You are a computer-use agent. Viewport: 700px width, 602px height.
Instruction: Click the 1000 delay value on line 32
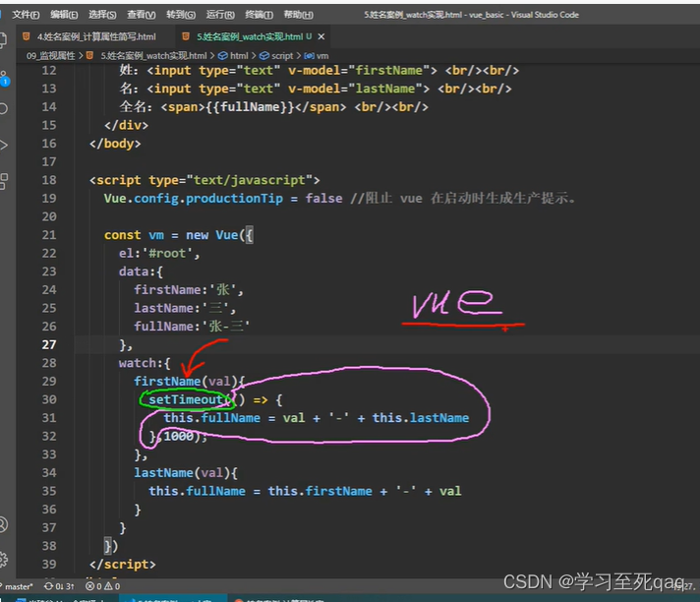179,437
